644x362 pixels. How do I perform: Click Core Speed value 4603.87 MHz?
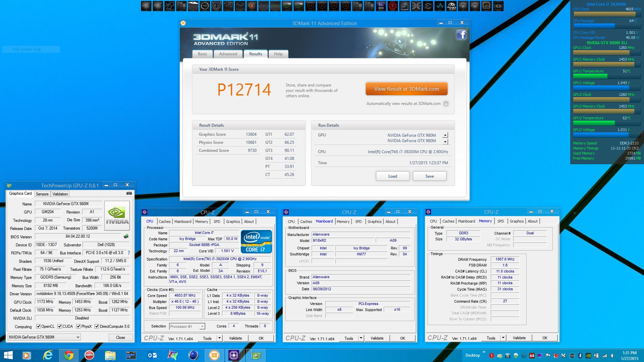[x=185, y=296]
